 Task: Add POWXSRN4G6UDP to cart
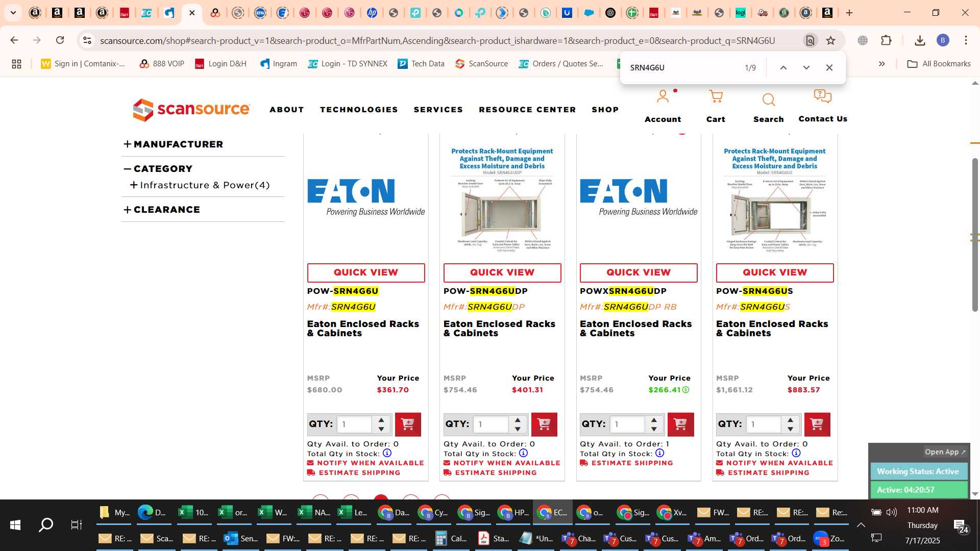(x=680, y=424)
